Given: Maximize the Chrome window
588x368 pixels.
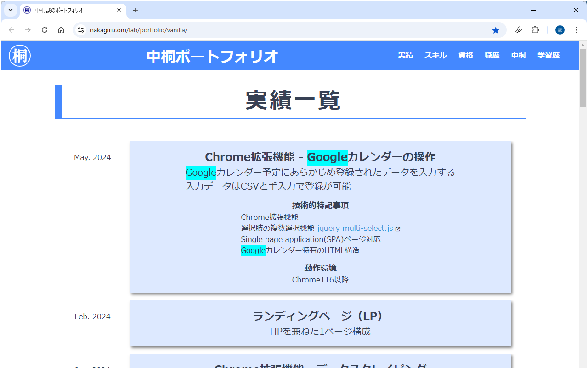Looking at the screenshot, I should (x=555, y=10).
